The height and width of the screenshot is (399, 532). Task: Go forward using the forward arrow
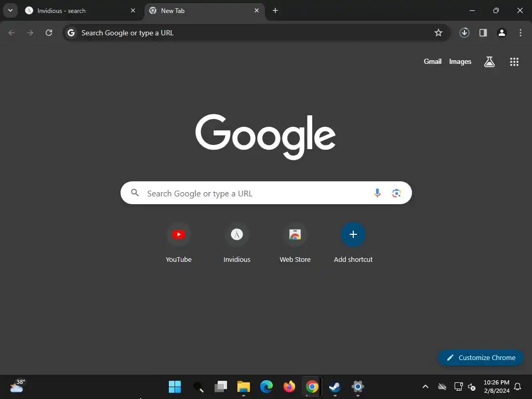[x=30, y=33]
